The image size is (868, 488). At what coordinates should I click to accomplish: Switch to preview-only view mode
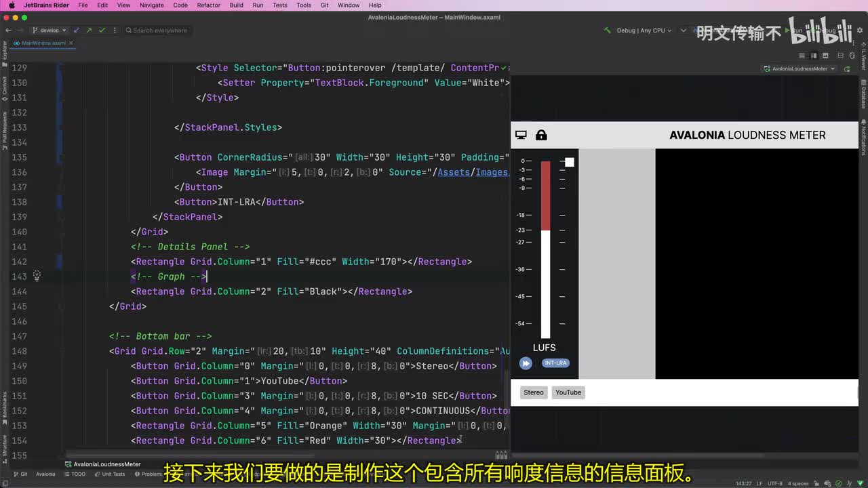pos(825,56)
